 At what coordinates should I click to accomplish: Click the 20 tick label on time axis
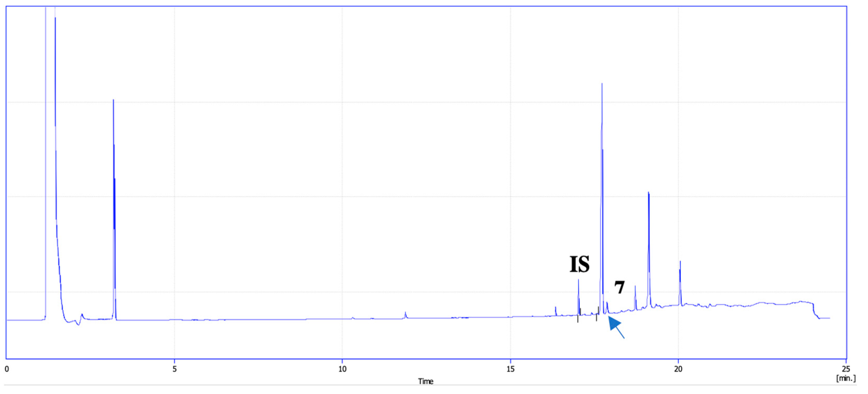[x=678, y=369]
